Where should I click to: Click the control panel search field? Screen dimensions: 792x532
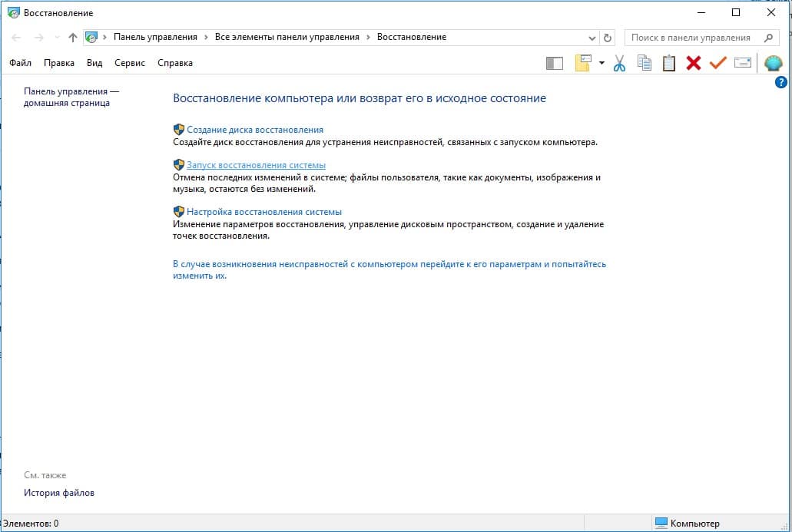(691, 38)
